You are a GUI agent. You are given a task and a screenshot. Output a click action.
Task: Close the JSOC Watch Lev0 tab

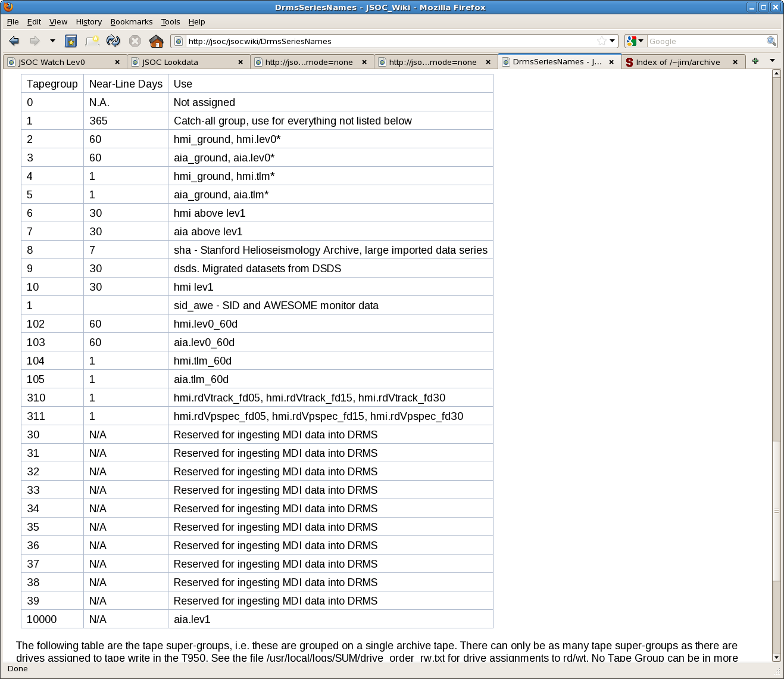pyautogui.click(x=117, y=62)
